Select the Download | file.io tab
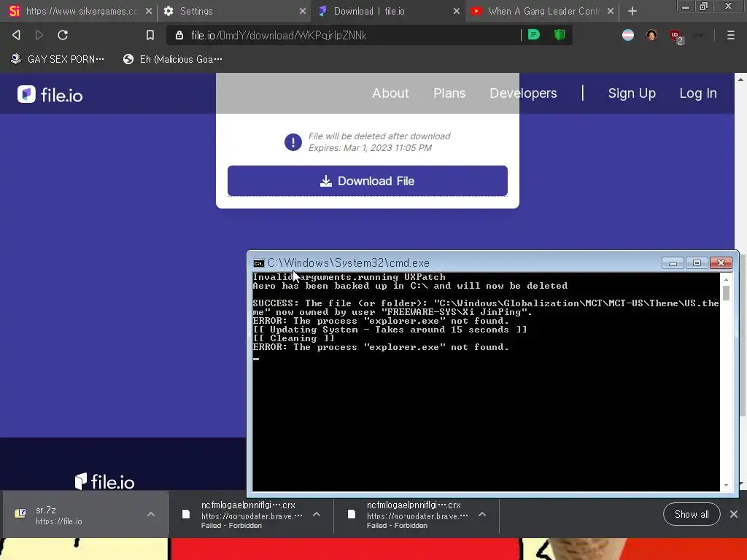Screen dimensions: 747x560 tap(388, 11)
